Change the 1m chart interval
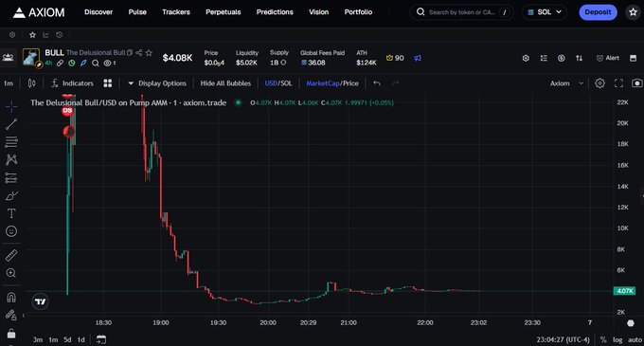 click(x=9, y=83)
